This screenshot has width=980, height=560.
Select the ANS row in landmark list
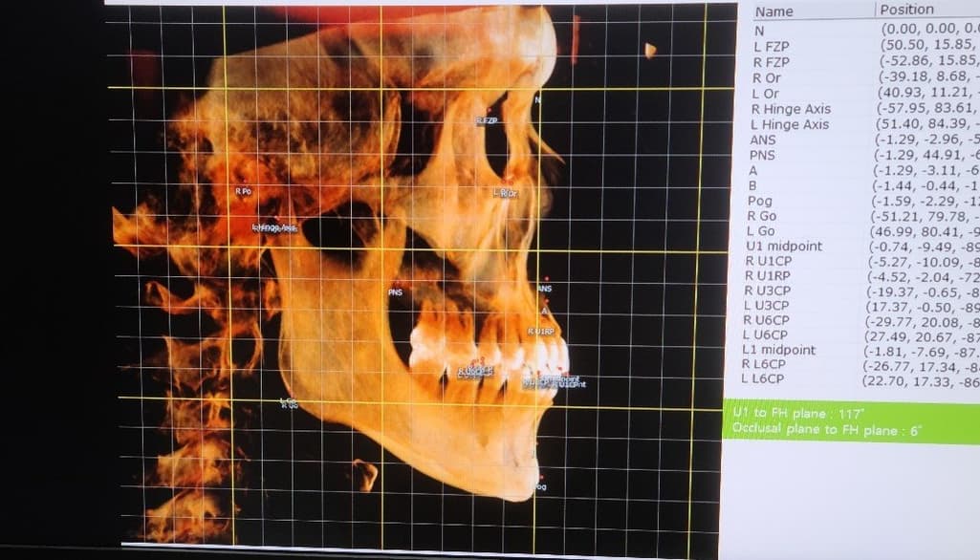pos(764,140)
